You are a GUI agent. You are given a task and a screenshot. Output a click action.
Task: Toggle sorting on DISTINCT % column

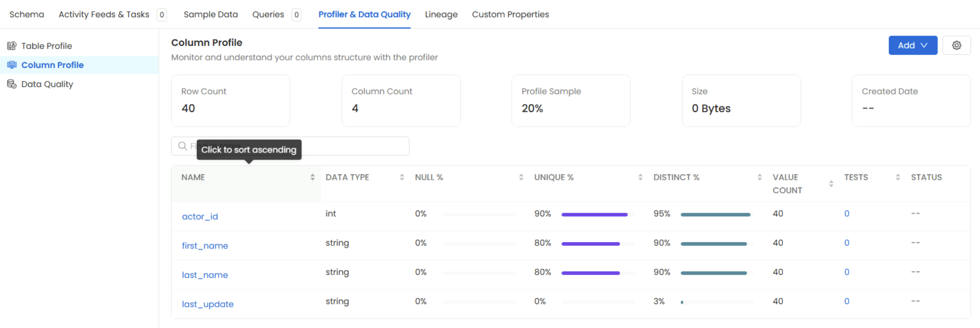tap(759, 177)
